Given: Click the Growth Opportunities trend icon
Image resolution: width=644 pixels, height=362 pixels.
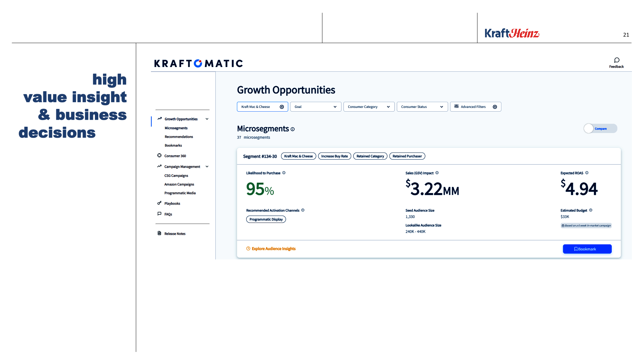Looking at the screenshot, I should [160, 119].
